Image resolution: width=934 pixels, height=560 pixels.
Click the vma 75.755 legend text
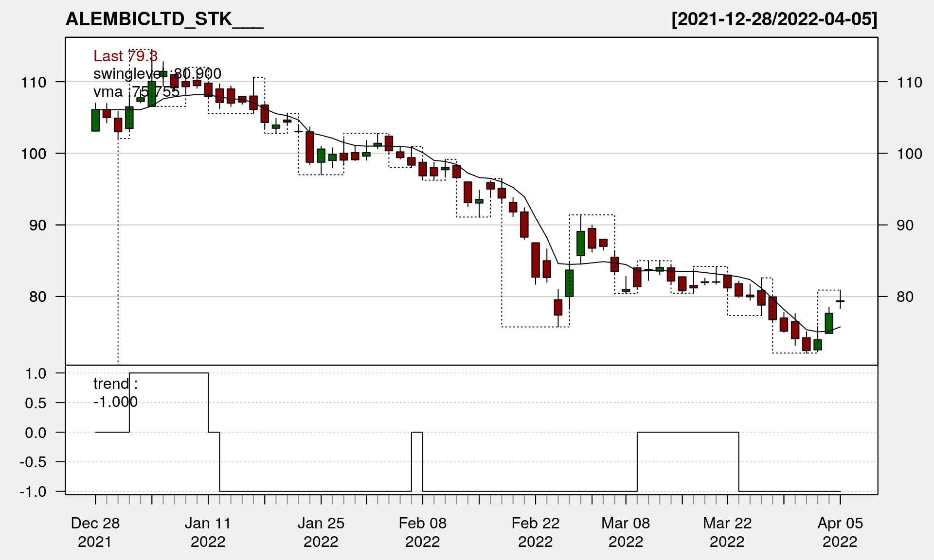136,92
